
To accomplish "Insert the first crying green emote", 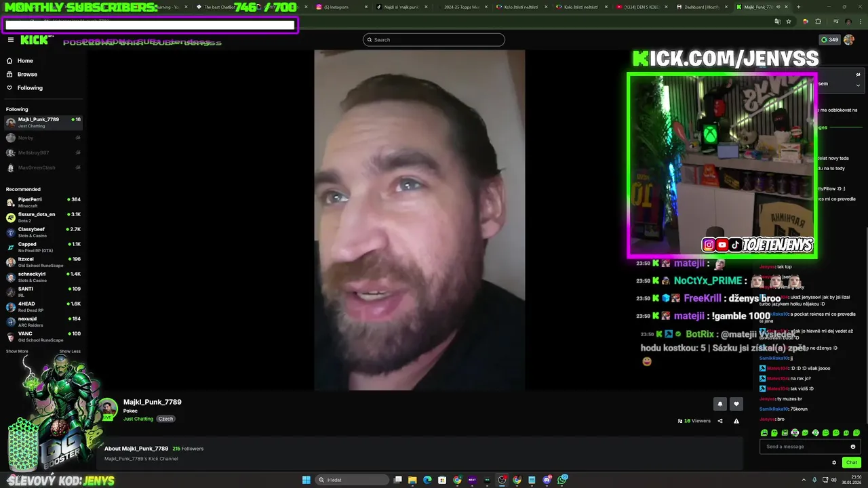I will (x=764, y=432).
